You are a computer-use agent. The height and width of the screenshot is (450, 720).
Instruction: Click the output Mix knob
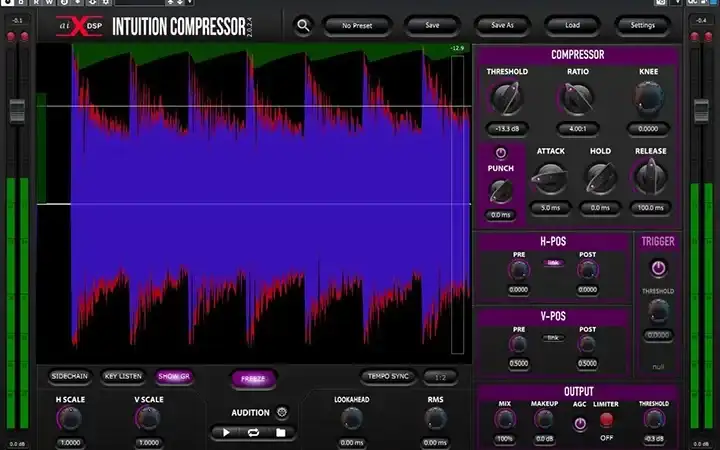[x=505, y=420]
